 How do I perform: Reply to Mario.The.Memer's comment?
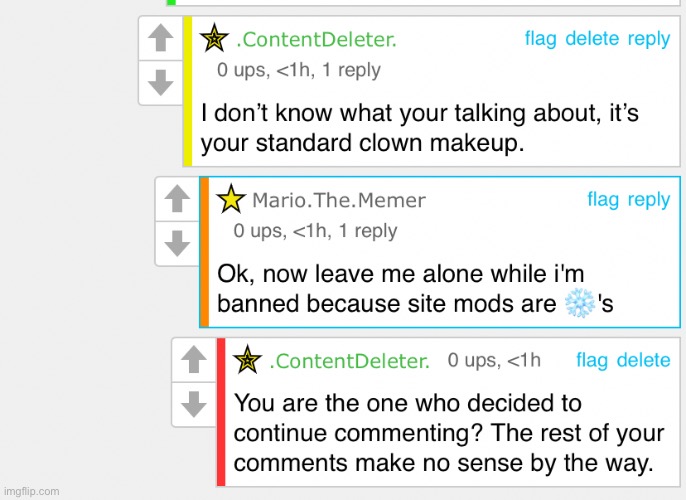pyautogui.click(x=649, y=199)
